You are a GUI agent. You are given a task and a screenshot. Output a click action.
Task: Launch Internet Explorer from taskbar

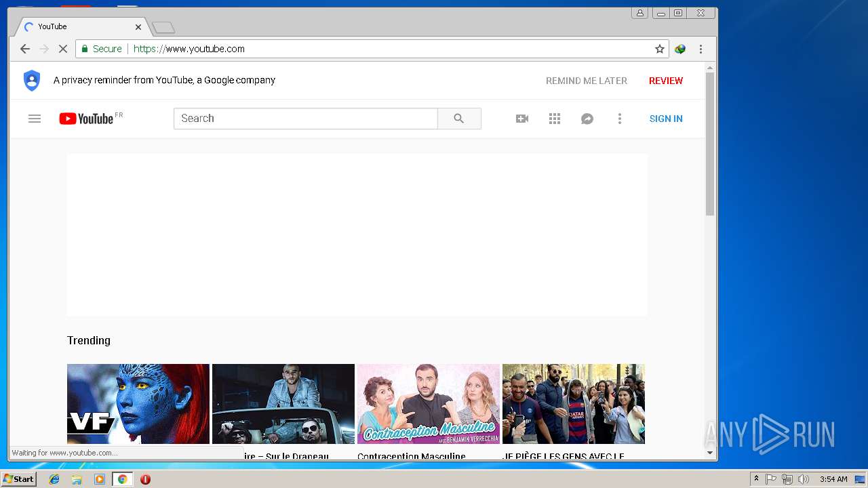tap(54, 479)
